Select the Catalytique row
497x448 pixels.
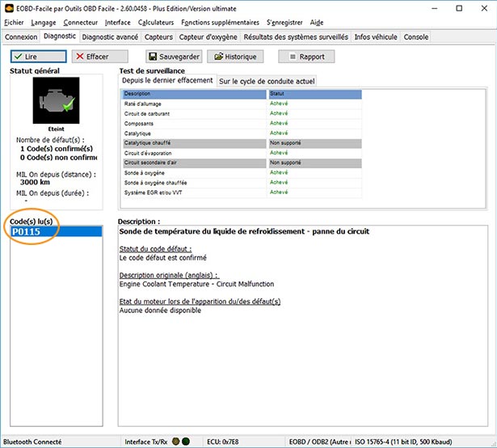point(242,133)
